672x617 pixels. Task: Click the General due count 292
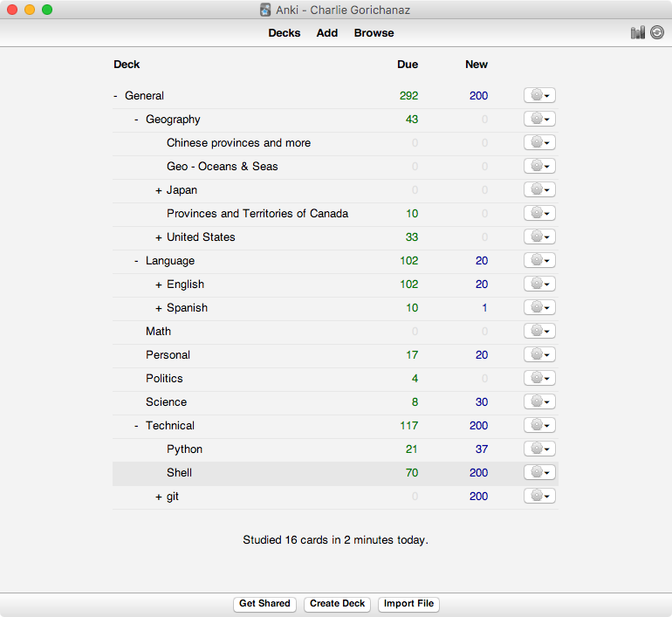408,95
